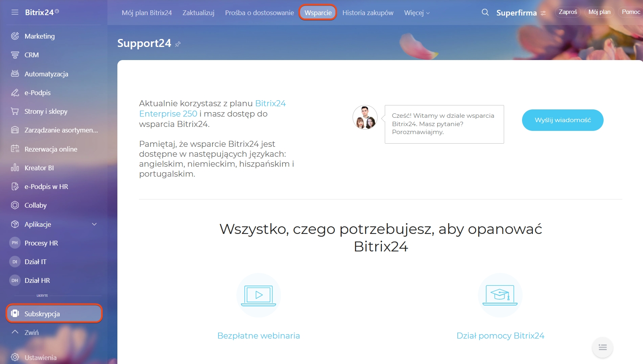Click the Mój plan header button
Viewport: 643px width, 364px height.
(x=599, y=12)
